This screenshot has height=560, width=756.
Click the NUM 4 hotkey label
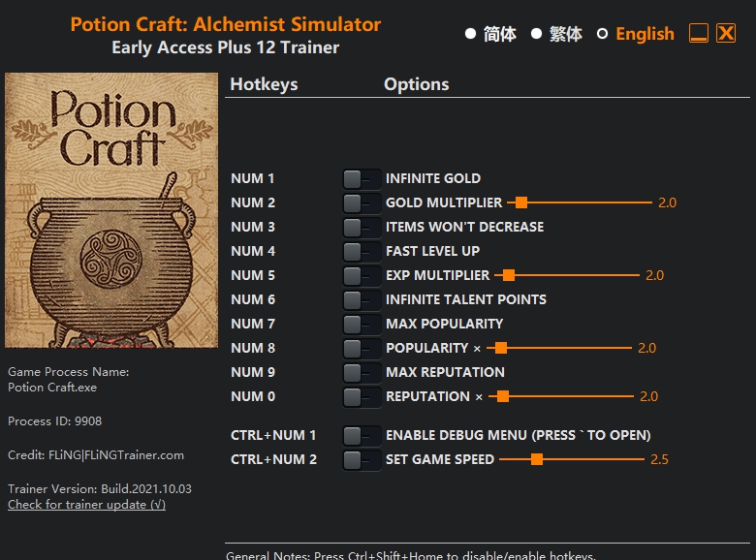pos(253,251)
